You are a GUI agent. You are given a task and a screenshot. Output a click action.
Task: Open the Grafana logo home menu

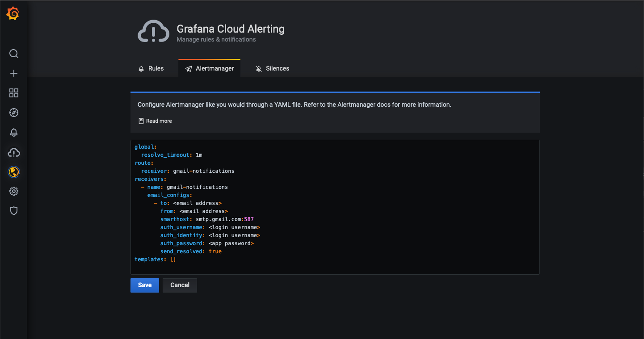(x=13, y=14)
